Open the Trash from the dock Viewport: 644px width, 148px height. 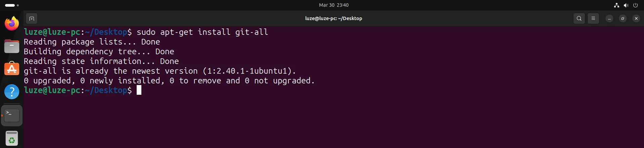tap(12, 138)
